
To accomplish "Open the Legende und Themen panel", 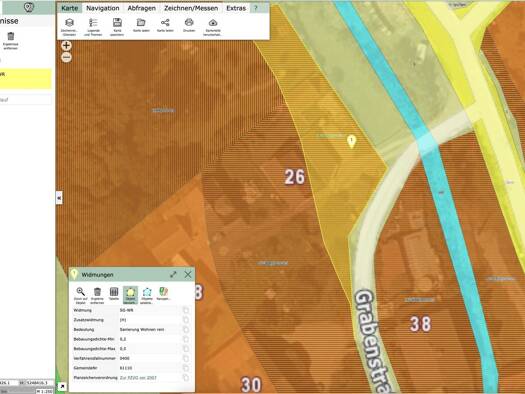I will tap(93, 26).
